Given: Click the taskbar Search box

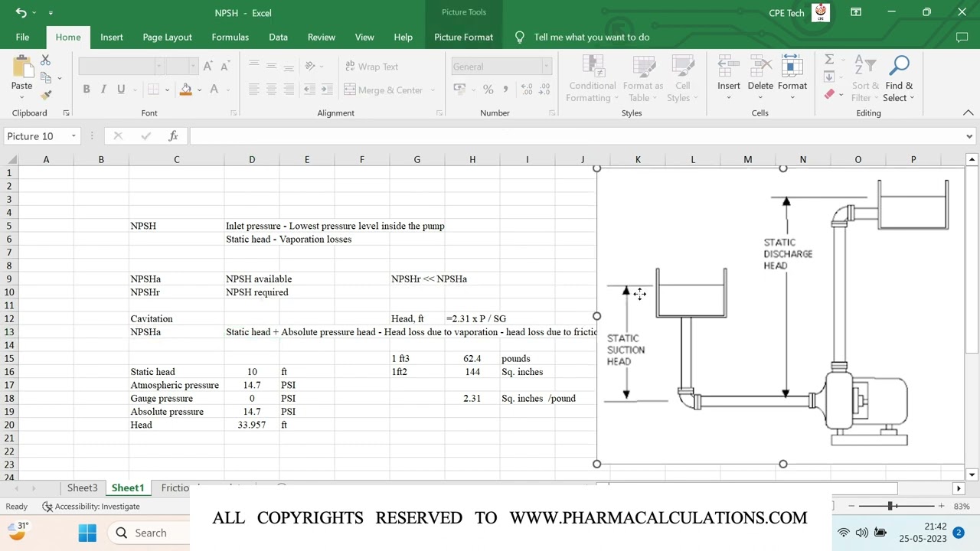Looking at the screenshot, I should pyautogui.click(x=149, y=533).
